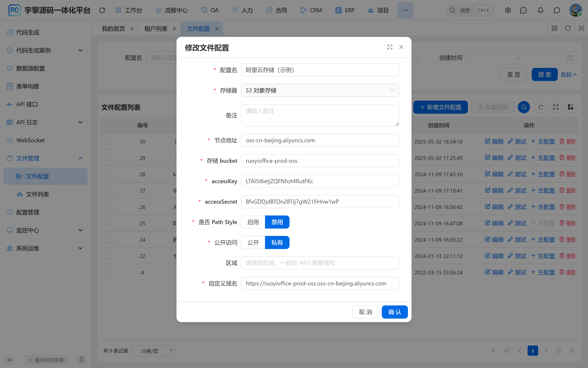Open the CRM top menu
Screen dimensions: 588x368
(x=311, y=10)
